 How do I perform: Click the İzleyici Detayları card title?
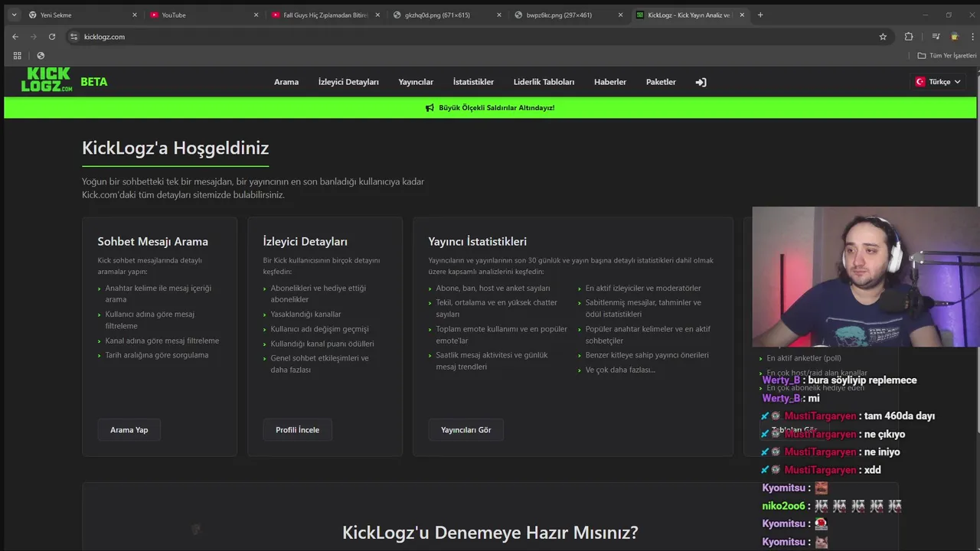point(305,241)
